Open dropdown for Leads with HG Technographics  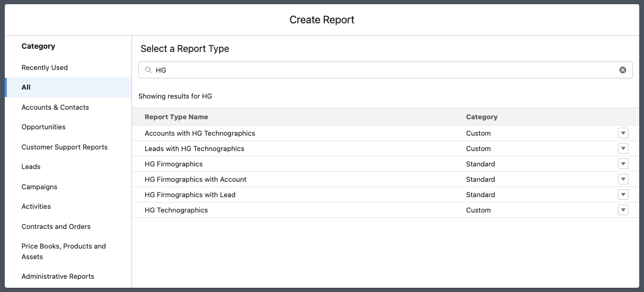click(x=623, y=149)
